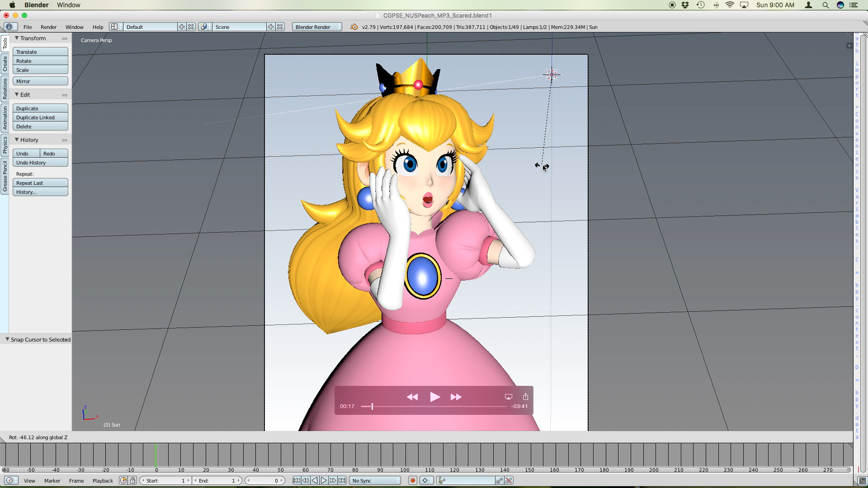Collapse the Snap Cursor to Selected operator panel
This screenshot has width=868, height=488.
click(7, 339)
